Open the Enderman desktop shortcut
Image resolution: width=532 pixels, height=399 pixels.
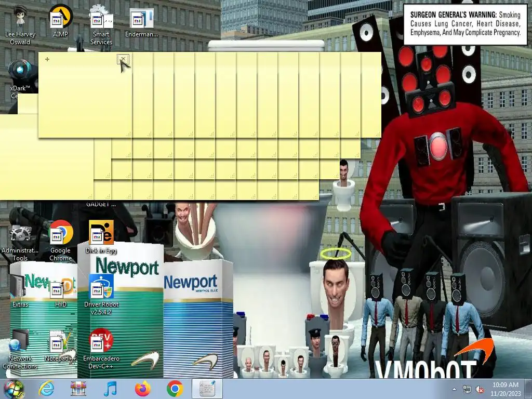pos(141,21)
